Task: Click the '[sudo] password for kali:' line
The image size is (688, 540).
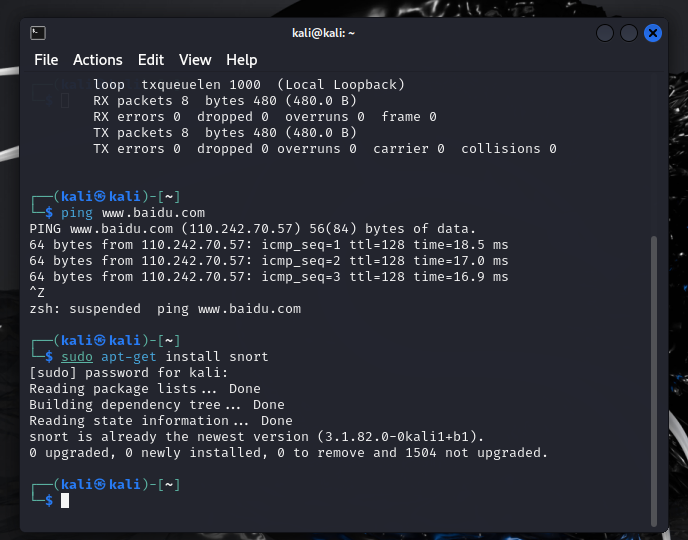Action: tap(129, 373)
